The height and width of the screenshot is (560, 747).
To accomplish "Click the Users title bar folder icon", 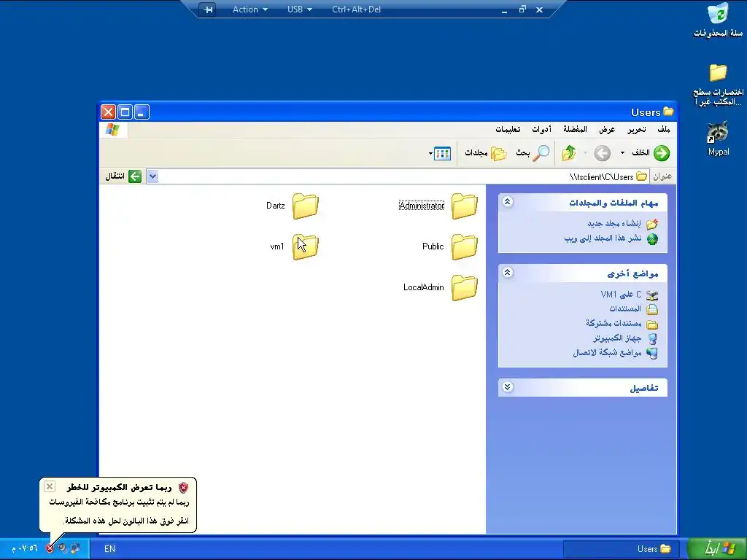I will 668,112.
